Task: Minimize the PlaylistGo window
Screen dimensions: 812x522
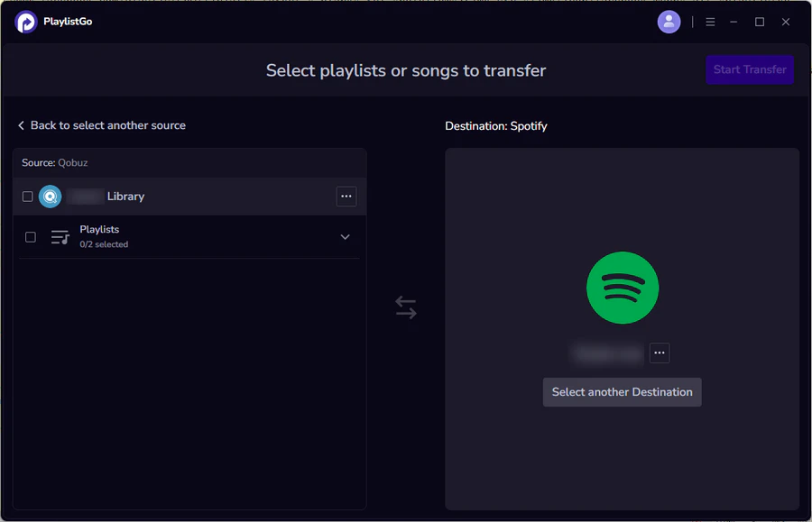Action: (734, 22)
